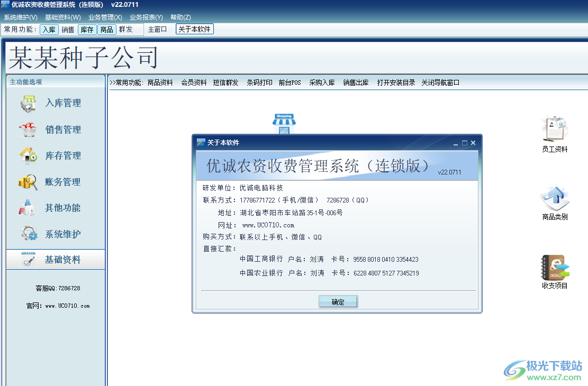
Task: Open 账务管理 from the sidebar
Action: [62, 182]
